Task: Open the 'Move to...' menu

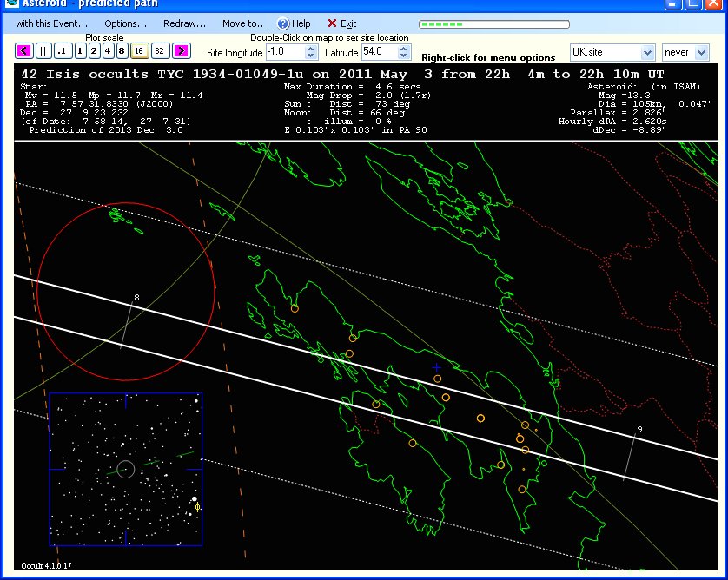Action: click(242, 23)
